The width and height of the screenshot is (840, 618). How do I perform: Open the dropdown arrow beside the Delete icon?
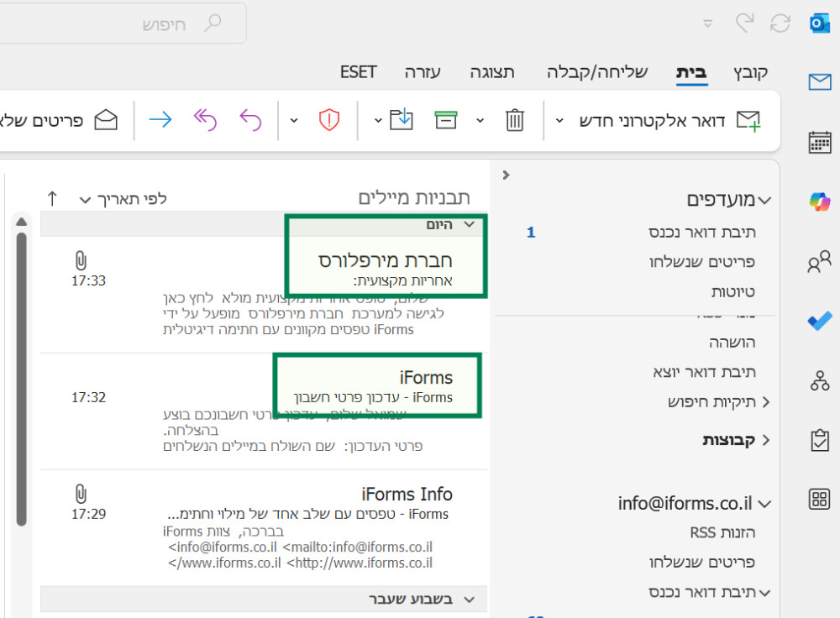click(x=480, y=121)
